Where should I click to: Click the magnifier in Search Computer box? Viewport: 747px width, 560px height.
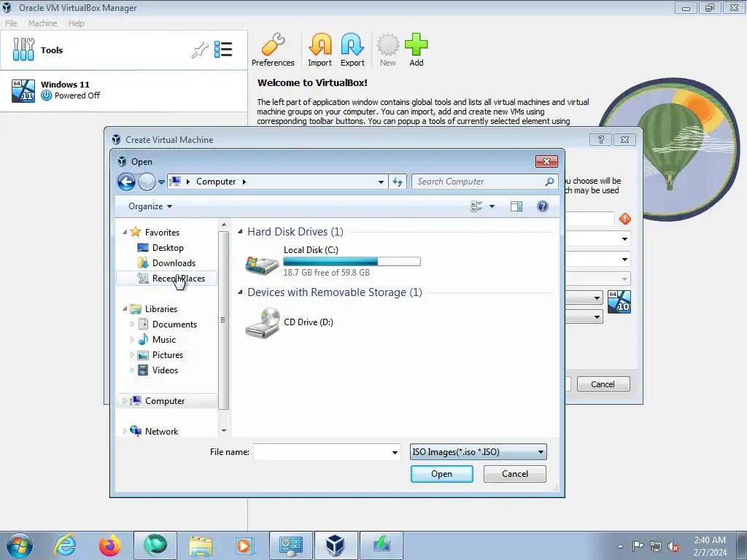point(549,182)
